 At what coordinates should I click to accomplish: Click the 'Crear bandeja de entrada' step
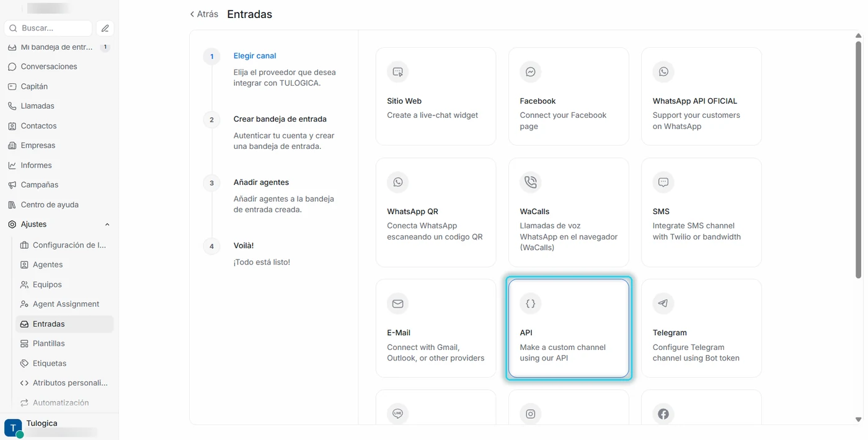click(280, 119)
